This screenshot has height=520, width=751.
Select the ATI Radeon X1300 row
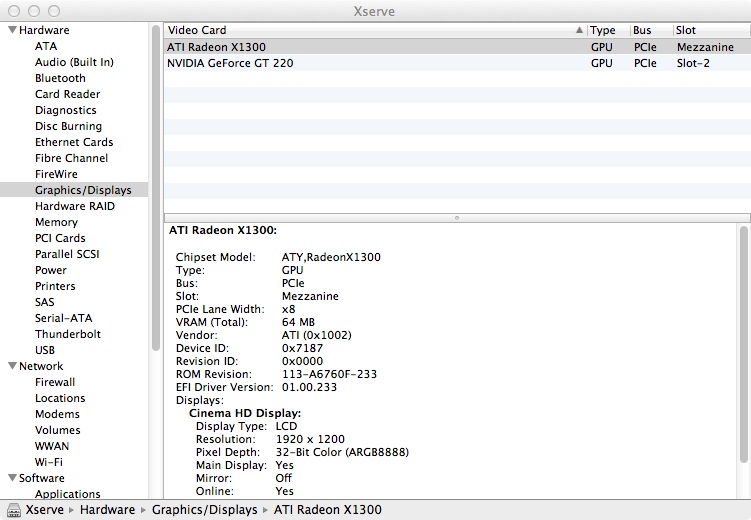(457, 47)
